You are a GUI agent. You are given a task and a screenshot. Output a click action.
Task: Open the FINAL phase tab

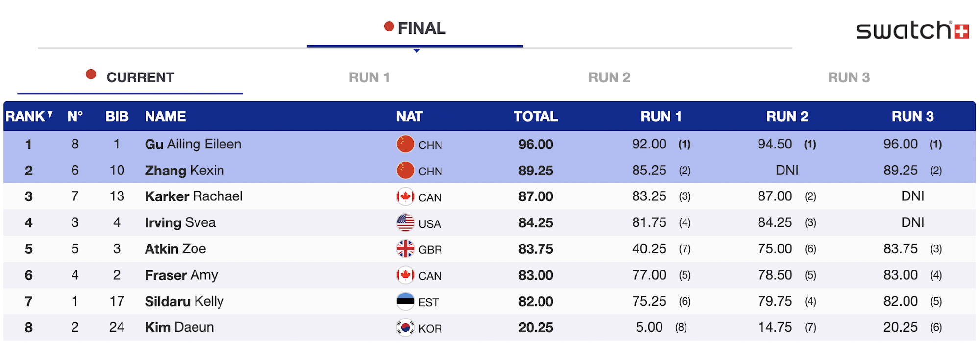(x=415, y=28)
